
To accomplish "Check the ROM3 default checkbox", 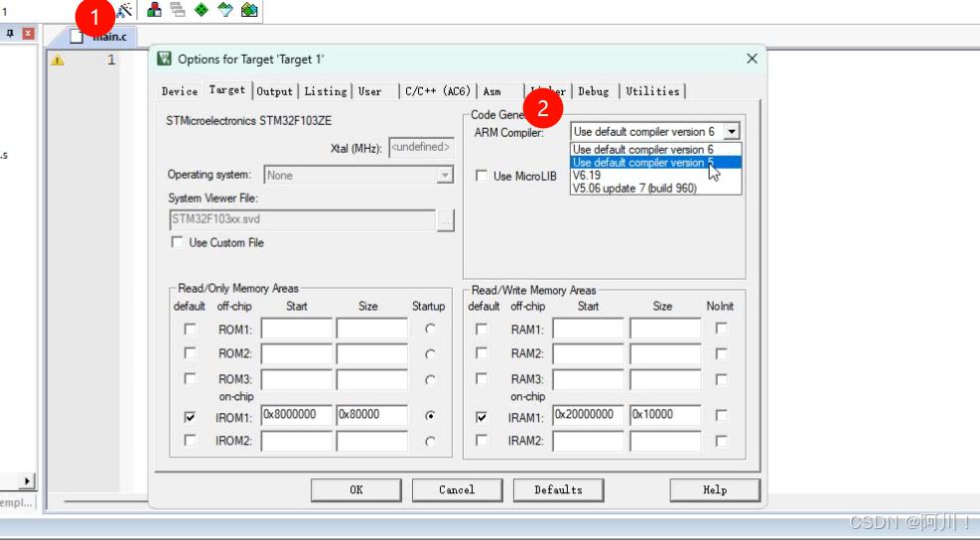I will click(190, 379).
